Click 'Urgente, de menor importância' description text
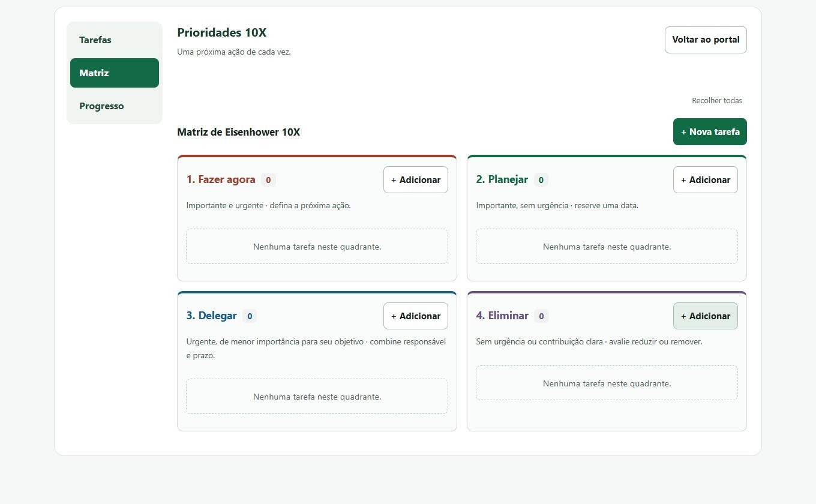The height and width of the screenshot is (504, 816). click(x=317, y=349)
